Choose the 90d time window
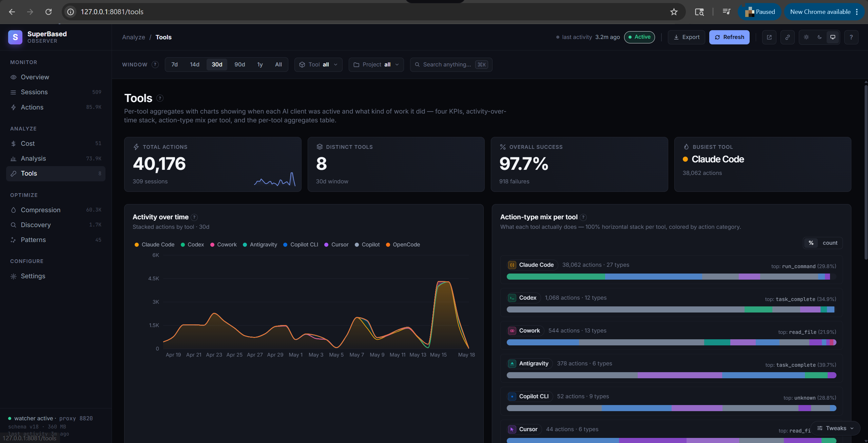The height and width of the screenshot is (443, 868). pyautogui.click(x=240, y=64)
